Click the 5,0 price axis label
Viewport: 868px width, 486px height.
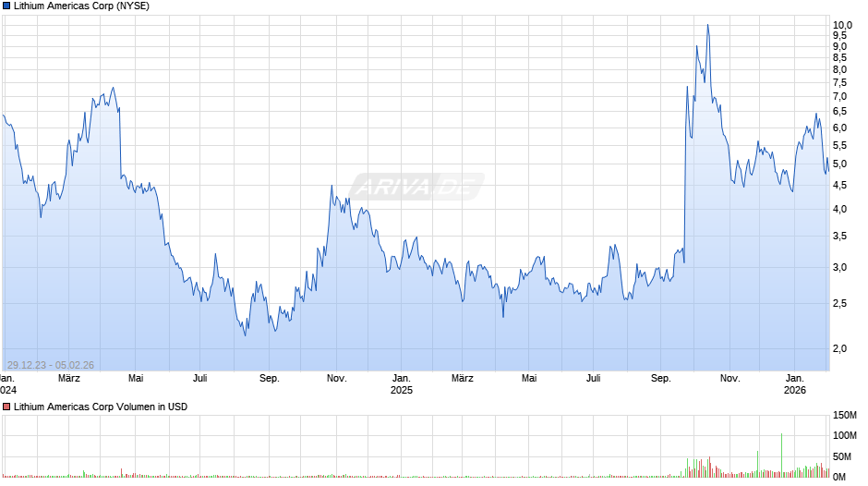tap(839, 164)
